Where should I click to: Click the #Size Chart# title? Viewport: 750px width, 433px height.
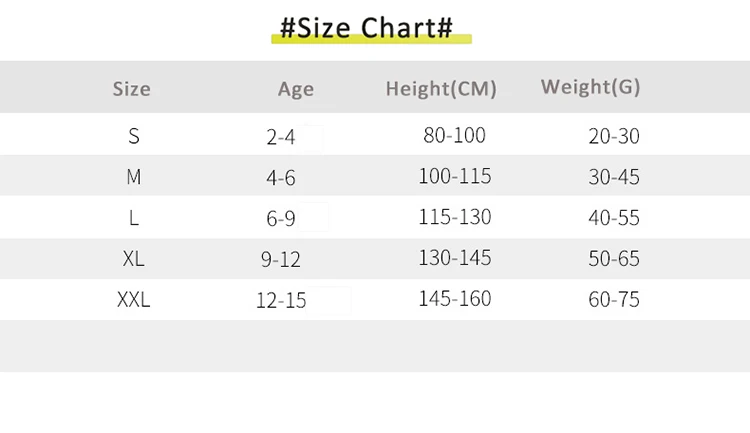pyautogui.click(x=366, y=28)
